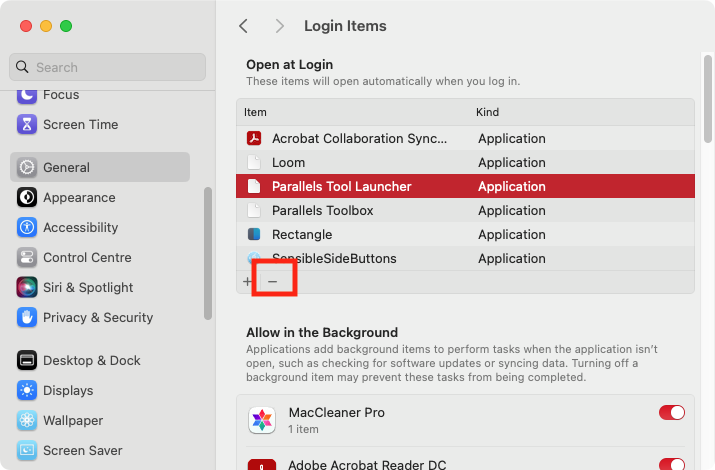
Task: Click the Desktop & Dock icon
Action: coord(27,360)
